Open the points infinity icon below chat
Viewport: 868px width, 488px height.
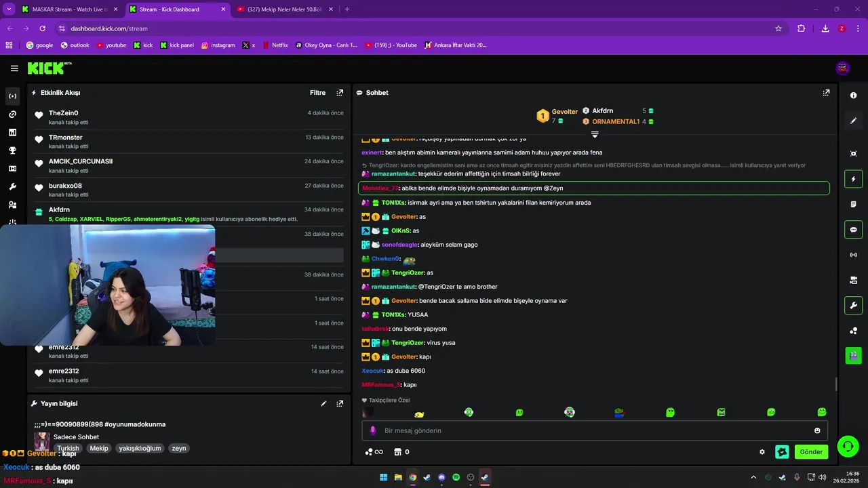[374, 452]
